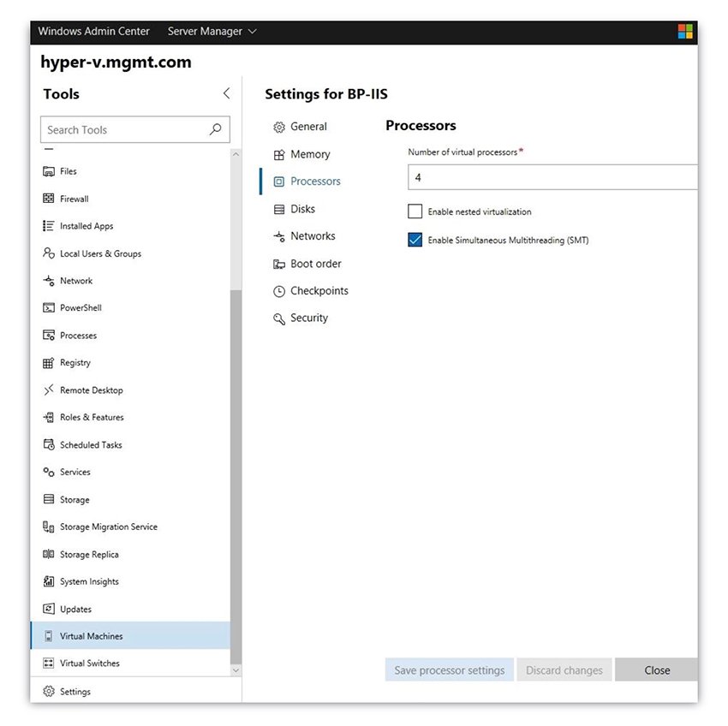Screen dimensions: 728x726
Task: Click the Windows logo in the title bar
Action: (x=685, y=31)
